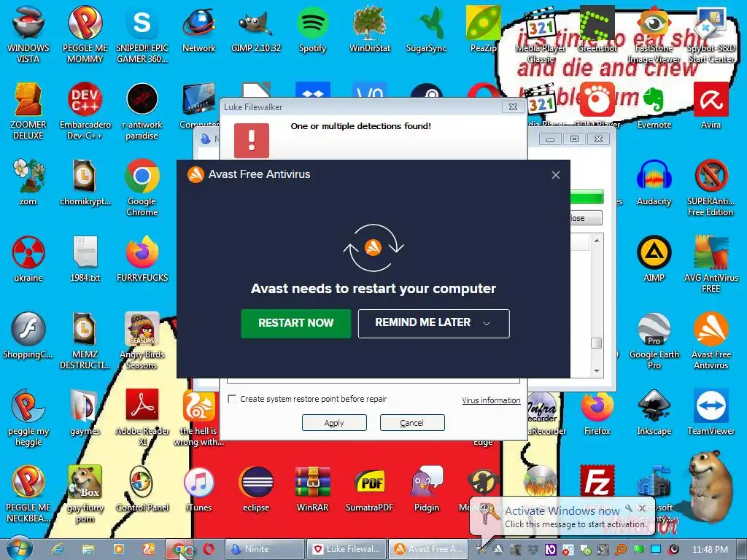Click the green progress bar in Ninite window
This screenshot has width=747, height=560.
click(x=587, y=196)
